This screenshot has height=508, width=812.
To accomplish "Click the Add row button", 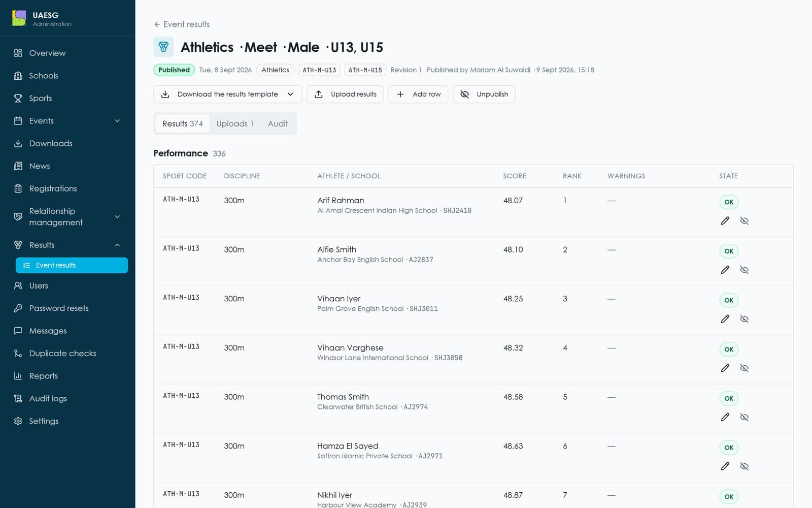I will (x=418, y=94).
